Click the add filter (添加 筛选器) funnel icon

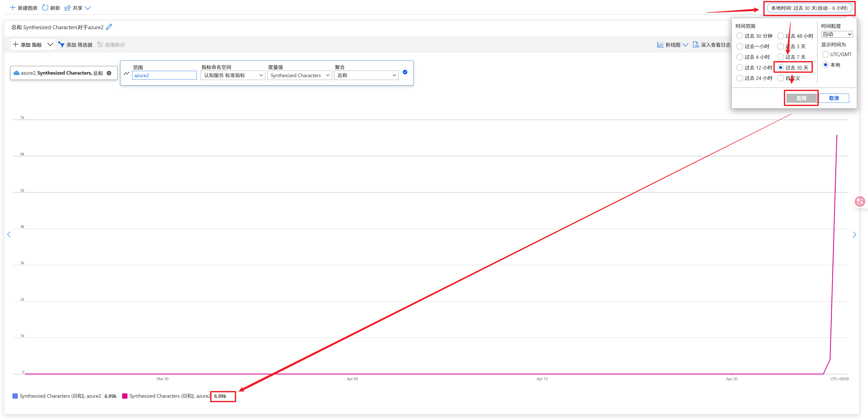[61, 44]
